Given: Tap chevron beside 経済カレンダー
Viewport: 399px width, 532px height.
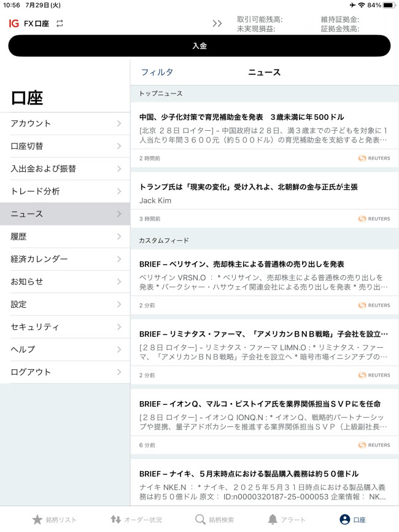Looking at the screenshot, I should point(119,259).
